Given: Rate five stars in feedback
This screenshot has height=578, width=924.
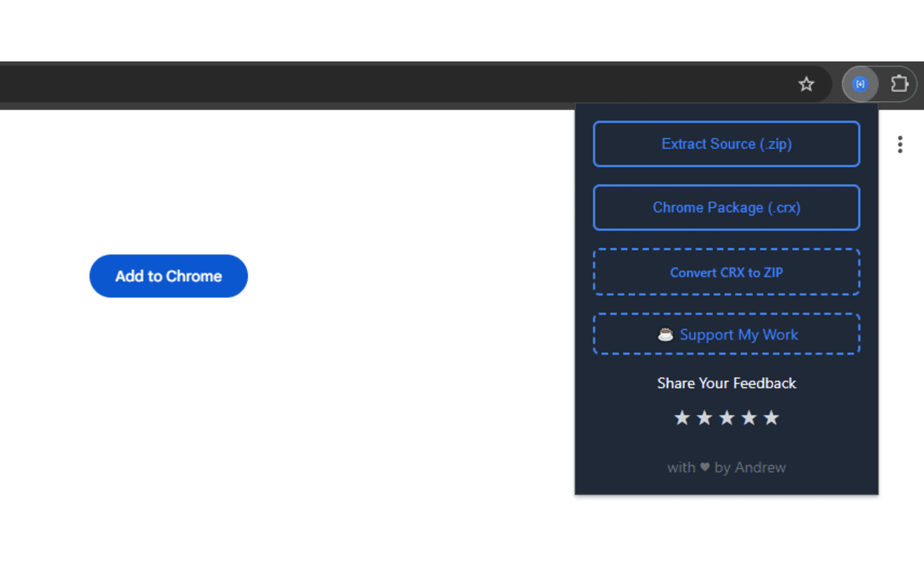Looking at the screenshot, I should [772, 418].
